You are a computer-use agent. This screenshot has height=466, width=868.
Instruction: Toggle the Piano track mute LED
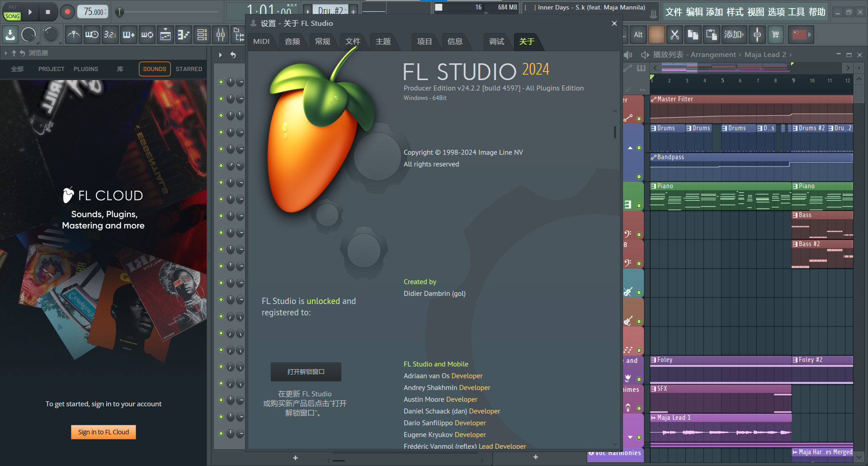pyautogui.click(x=639, y=206)
